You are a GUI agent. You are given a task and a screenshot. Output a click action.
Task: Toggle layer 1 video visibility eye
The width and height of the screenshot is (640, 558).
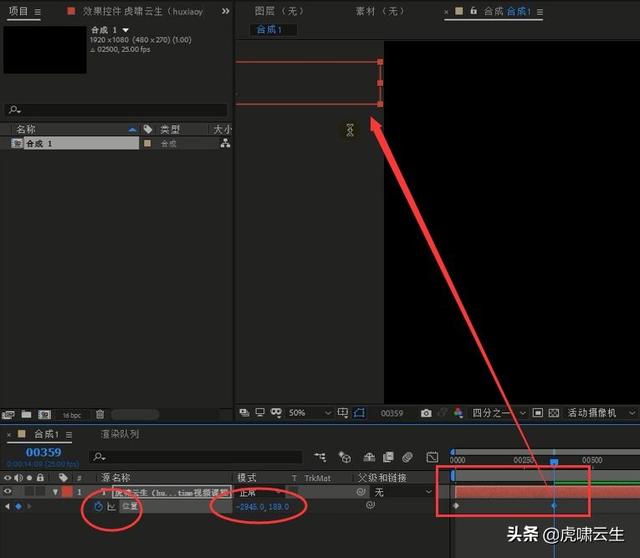(x=8, y=491)
